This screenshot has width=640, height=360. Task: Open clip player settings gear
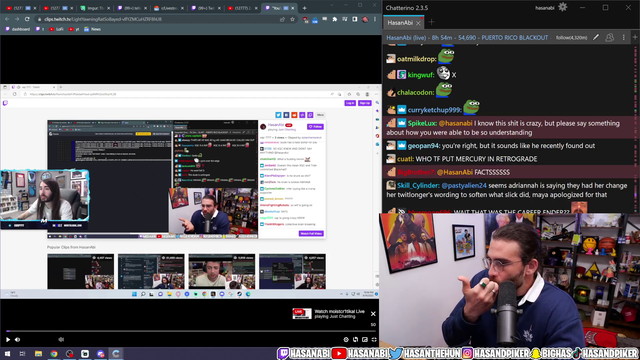346,340
